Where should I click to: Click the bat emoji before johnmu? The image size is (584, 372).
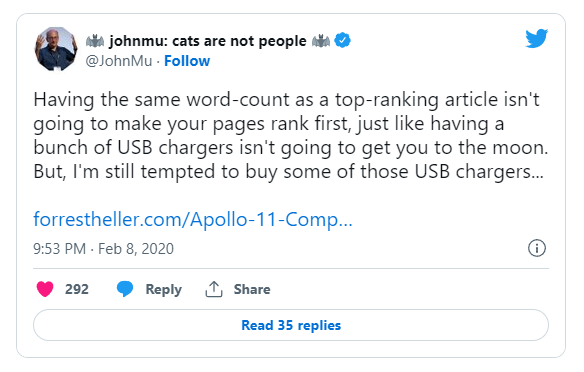point(95,41)
